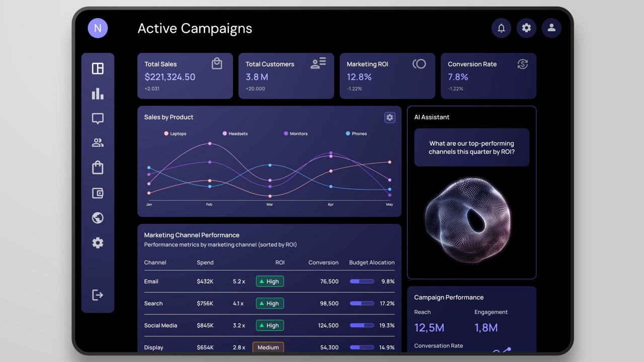This screenshot has height=362, width=644.
Task: Open notifications via the bell icon
Action: (501, 28)
